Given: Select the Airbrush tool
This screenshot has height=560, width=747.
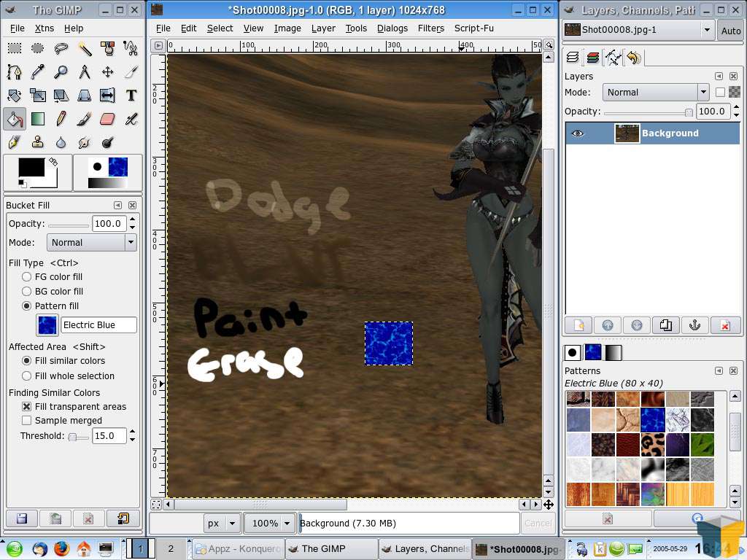Looking at the screenshot, I should pyautogui.click(x=131, y=119).
